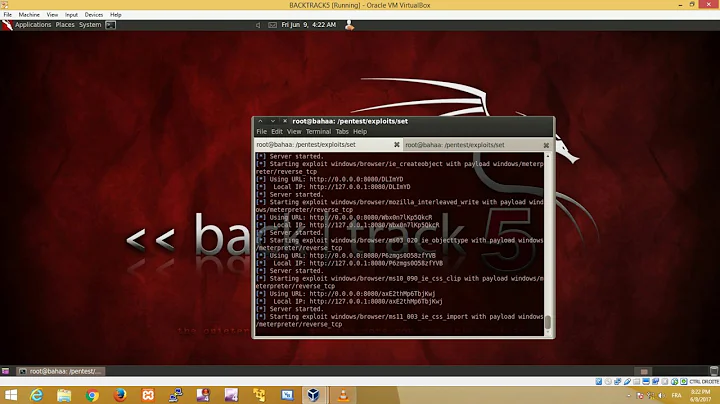This screenshot has height=404, width=720.
Task: Switch to the second terminal tab
Action: (477, 145)
